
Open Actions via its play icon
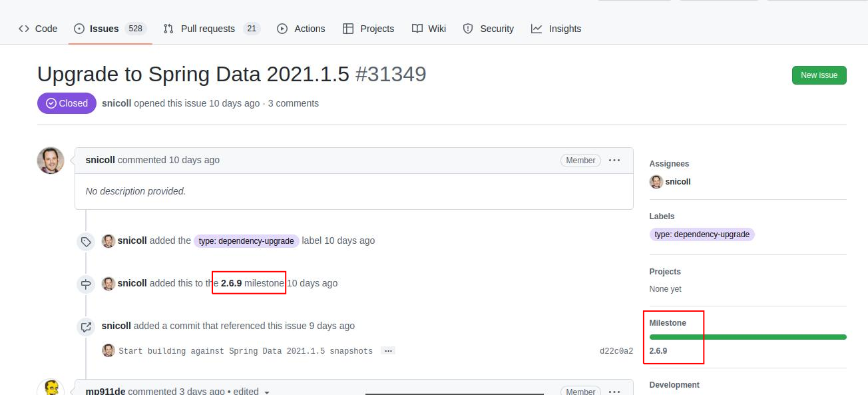[x=282, y=28]
